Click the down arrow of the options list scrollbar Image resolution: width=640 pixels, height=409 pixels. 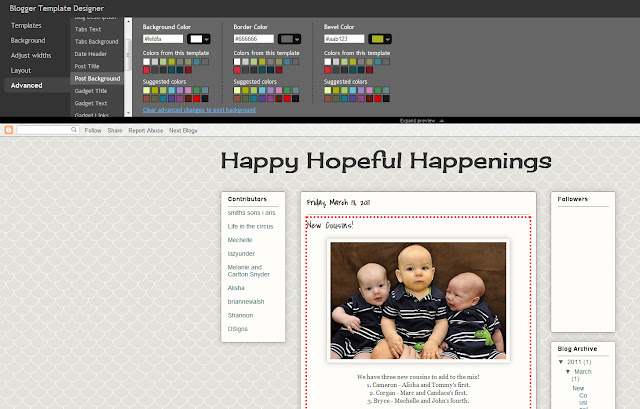(x=128, y=113)
